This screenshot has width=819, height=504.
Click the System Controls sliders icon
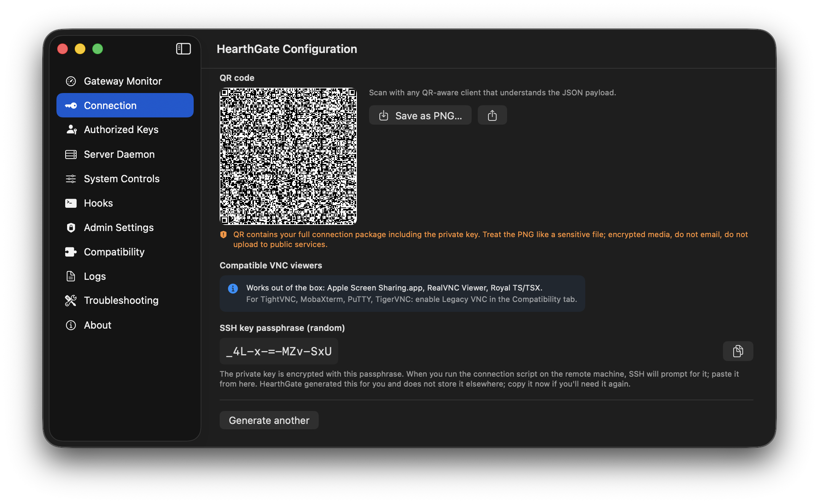pos(71,179)
